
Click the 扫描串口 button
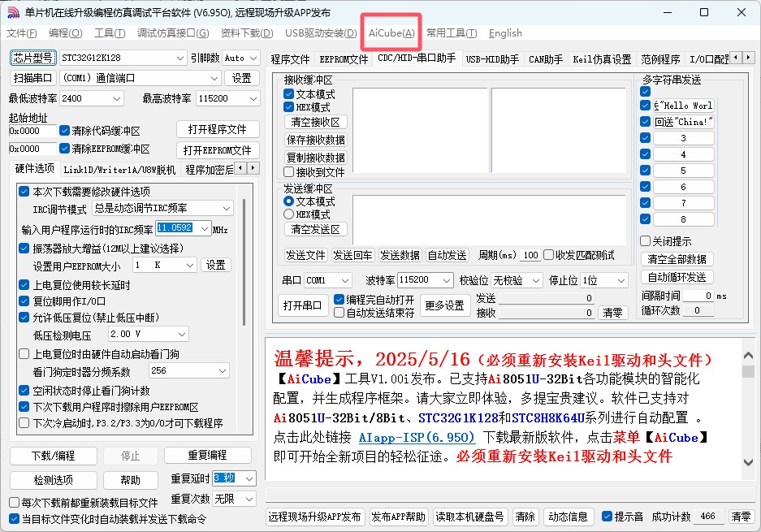pyautogui.click(x=32, y=78)
